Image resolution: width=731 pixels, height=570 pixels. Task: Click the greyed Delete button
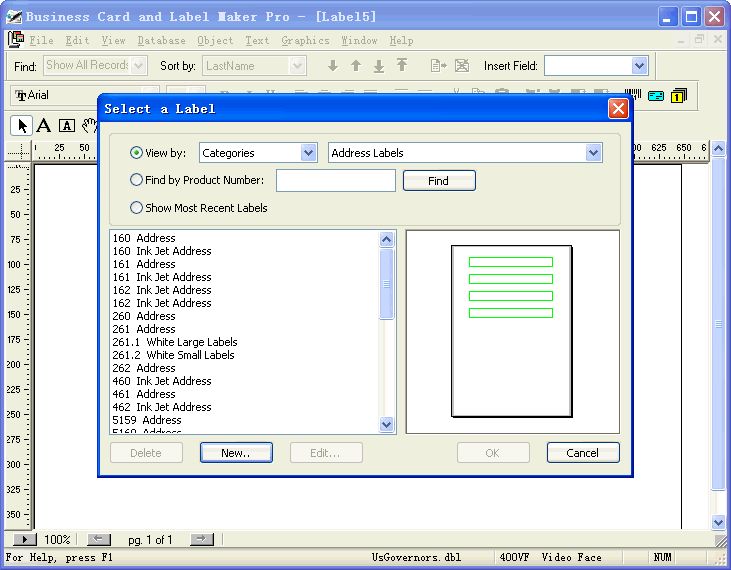pos(146,453)
